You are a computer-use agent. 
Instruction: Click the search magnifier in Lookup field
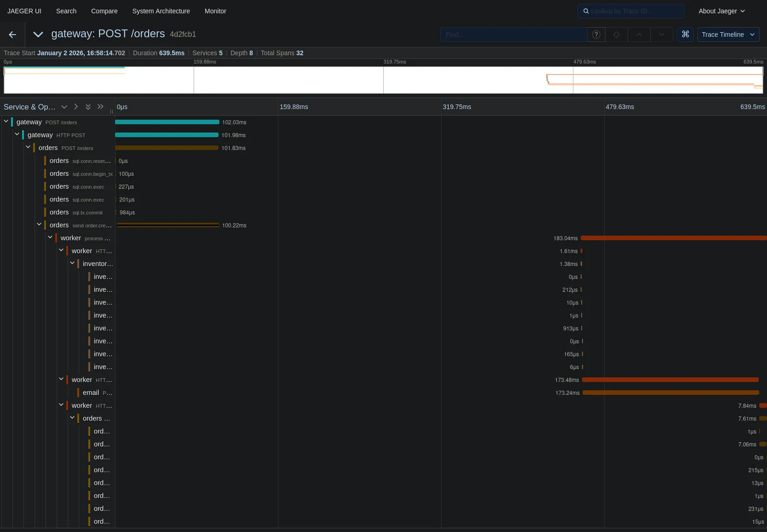click(x=586, y=11)
